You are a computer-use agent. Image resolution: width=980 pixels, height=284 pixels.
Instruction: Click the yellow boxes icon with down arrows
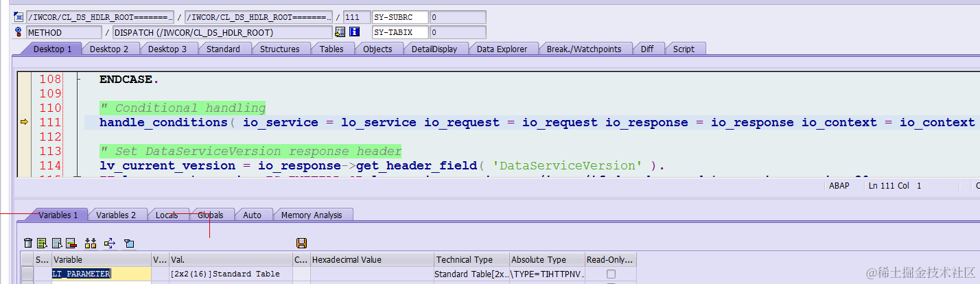tap(90, 243)
